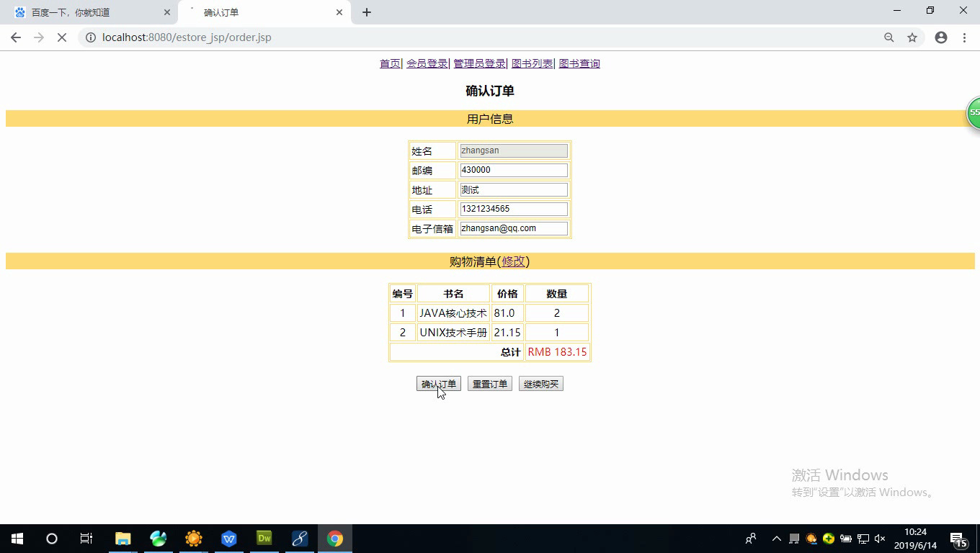Focus the 电话 input field

point(514,209)
